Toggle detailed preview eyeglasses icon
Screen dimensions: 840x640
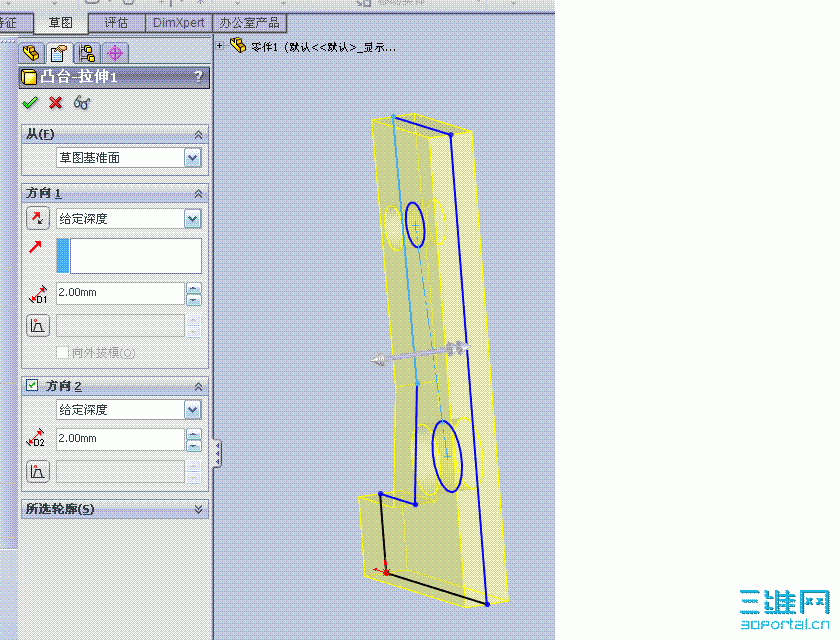click(x=81, y=102)
